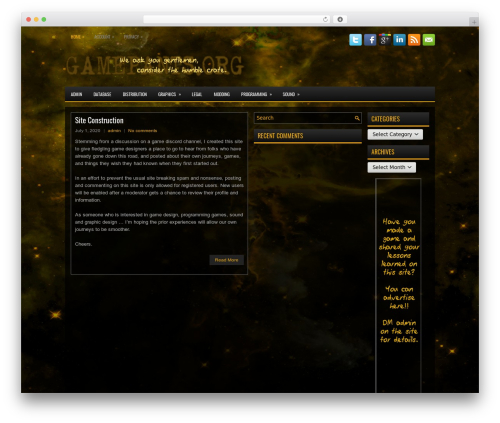
Task: Open the Select Month dropdown
Action: 392,167
